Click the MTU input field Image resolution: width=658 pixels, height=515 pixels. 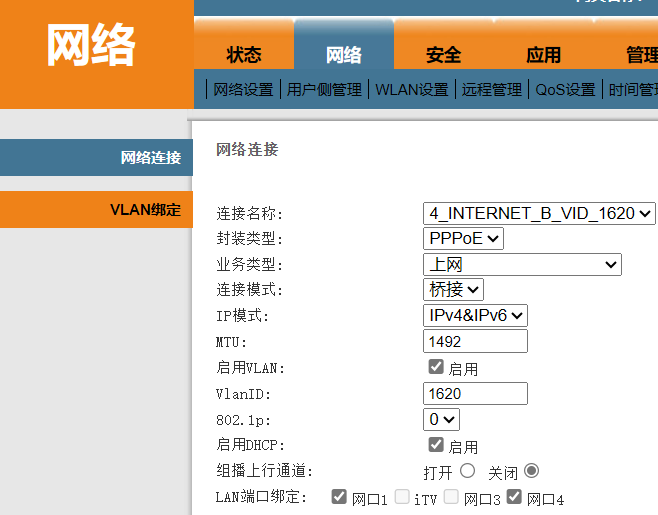coord(475,342)
